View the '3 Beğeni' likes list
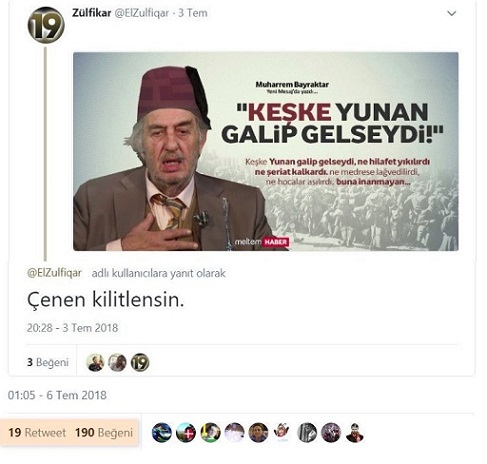The height and width of the screenshot is (464, 487). pyautogui.click(x=48, y=362)
